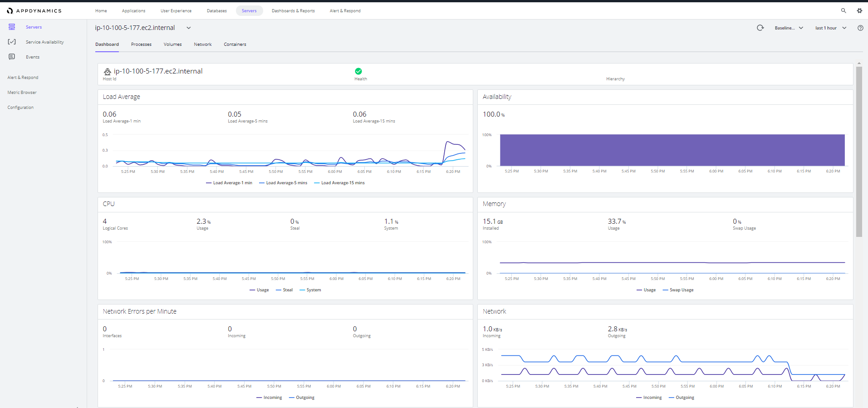Click the dashboard vertical scrollbar
Viewport: 868px width, 408px height.
(x=859, y=152)
